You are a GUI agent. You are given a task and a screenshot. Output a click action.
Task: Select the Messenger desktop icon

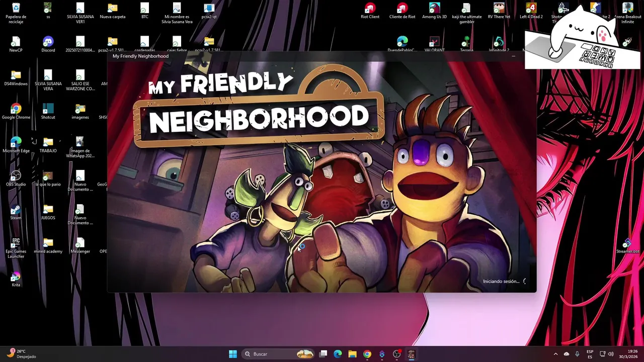pyautogui.click(x=80, y=246)
